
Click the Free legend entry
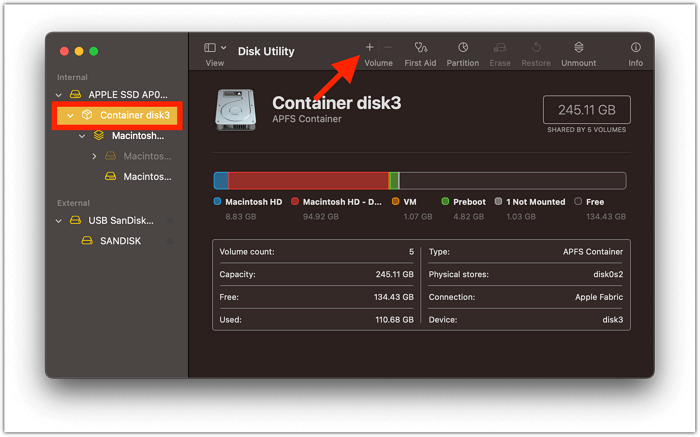point(589,202)
